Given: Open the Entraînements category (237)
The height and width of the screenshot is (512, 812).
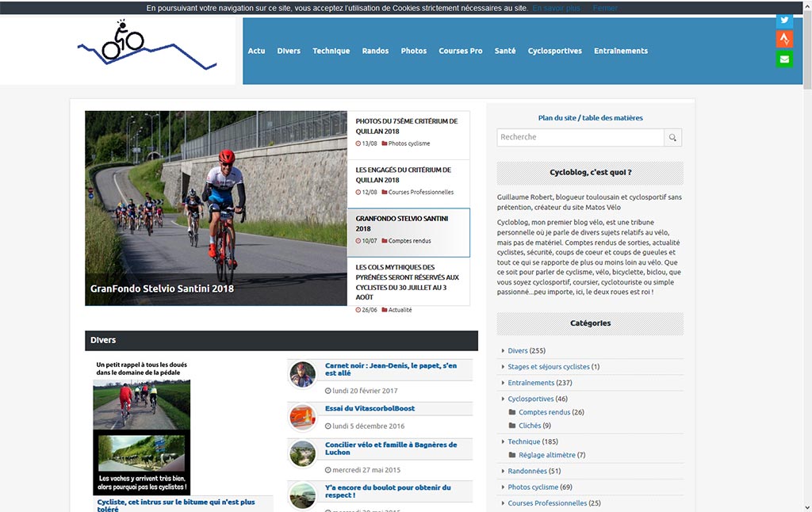Looking at the screenshot, I should pos(531,383).
